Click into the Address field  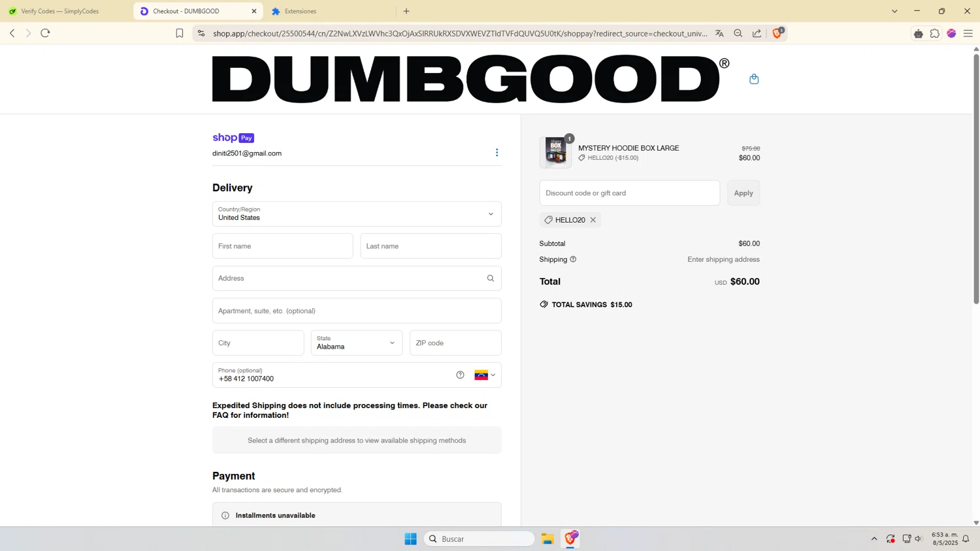(x=357, y=278)
